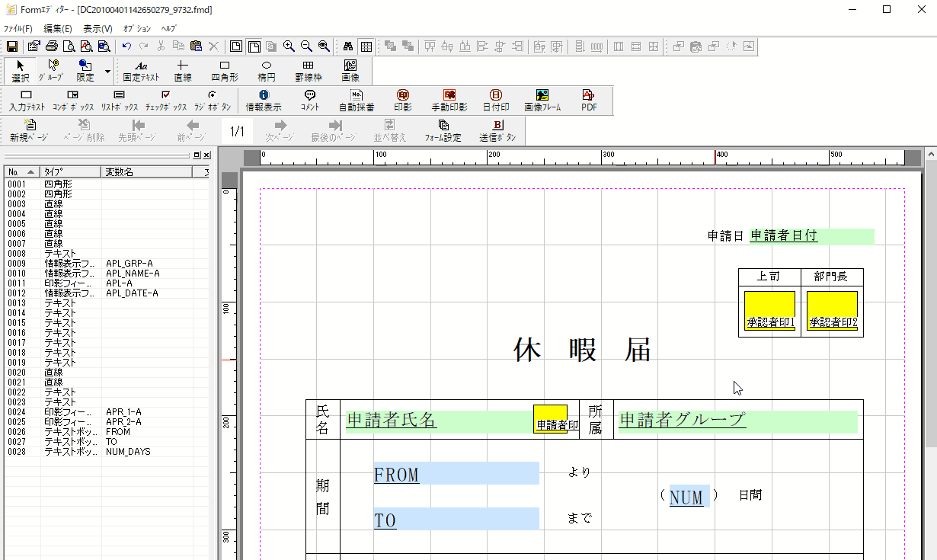Viewport: 937px width, 560px height.
Task: Insert a 自動採番 auto-numbering field
Action: [357, 101]
